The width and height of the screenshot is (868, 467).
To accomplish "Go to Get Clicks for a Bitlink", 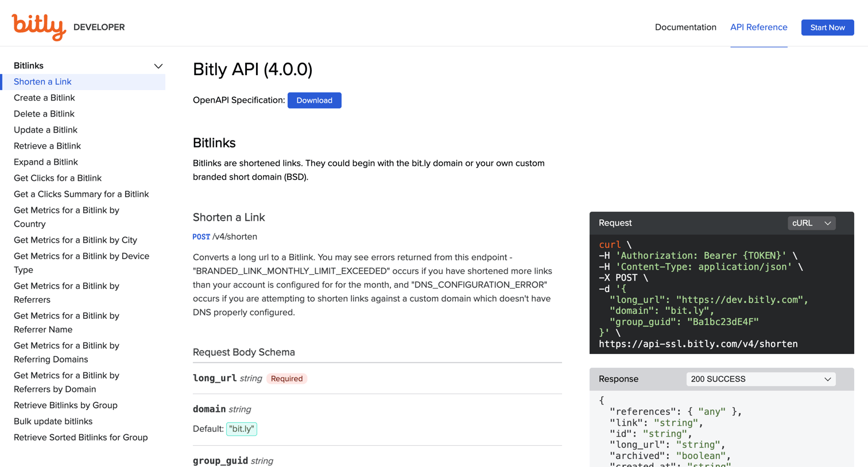I will (57, 178).
